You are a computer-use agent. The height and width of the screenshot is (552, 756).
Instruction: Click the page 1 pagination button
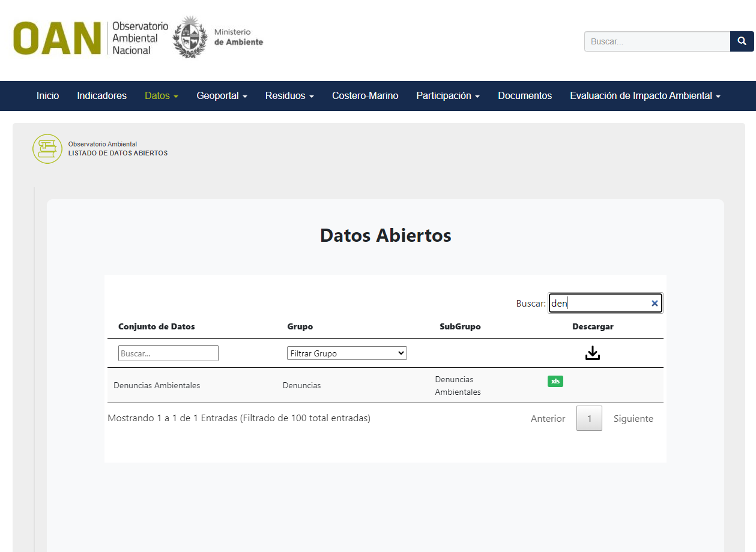point(589,419)
